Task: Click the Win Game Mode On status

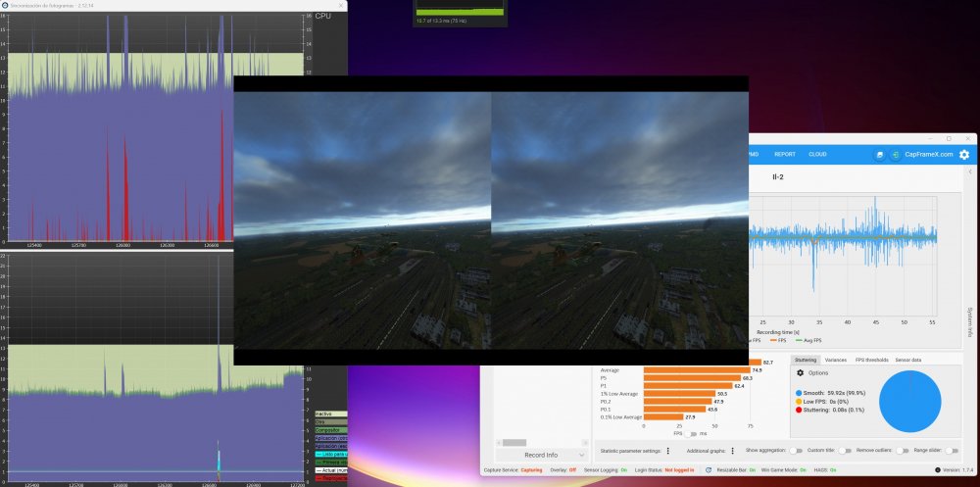Action: (782, 469)
